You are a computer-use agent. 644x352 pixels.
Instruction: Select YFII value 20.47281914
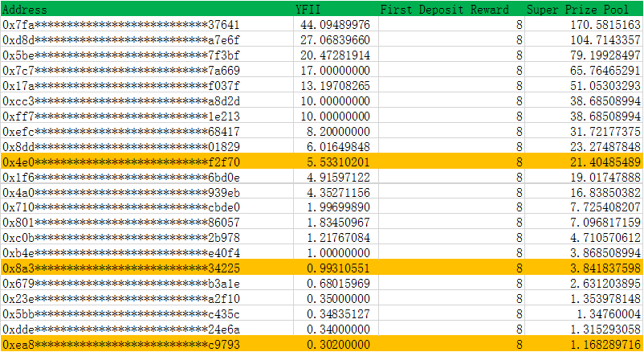pos(335,55)
